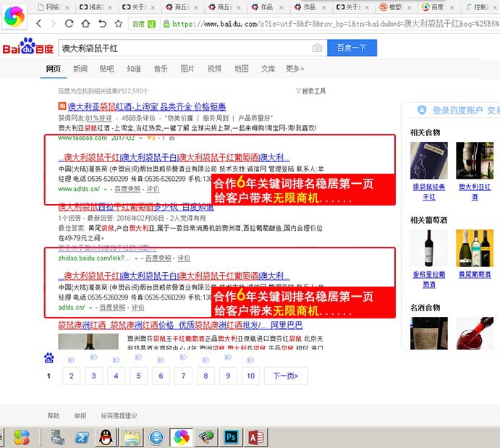
Task: Open 百度快照 link beside www.adlds.cn/
Action: 127,189
